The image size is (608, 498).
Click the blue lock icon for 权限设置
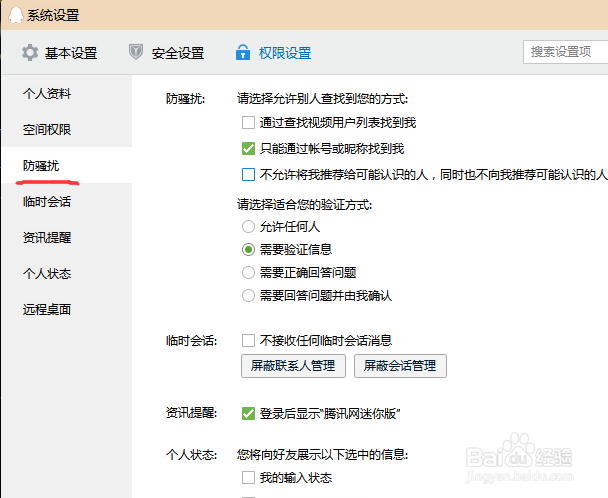(x=243, y=52)
